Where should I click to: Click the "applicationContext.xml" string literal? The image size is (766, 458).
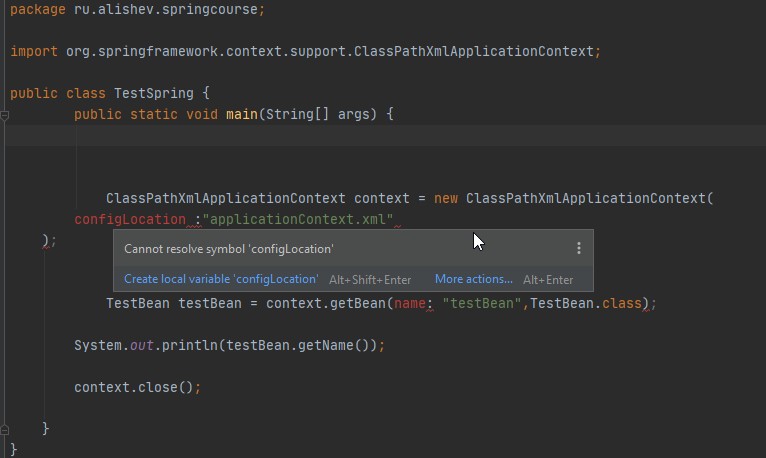298,219
